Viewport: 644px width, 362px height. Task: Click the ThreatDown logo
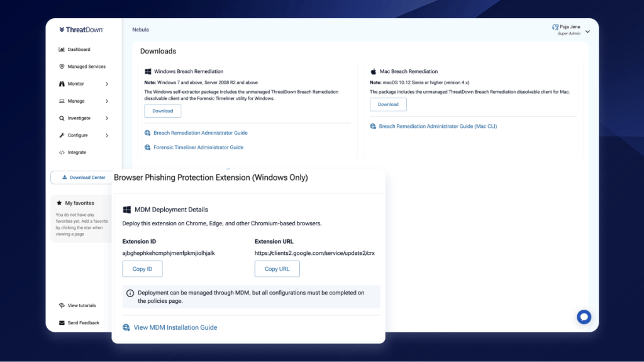click(x=81, y=30)
